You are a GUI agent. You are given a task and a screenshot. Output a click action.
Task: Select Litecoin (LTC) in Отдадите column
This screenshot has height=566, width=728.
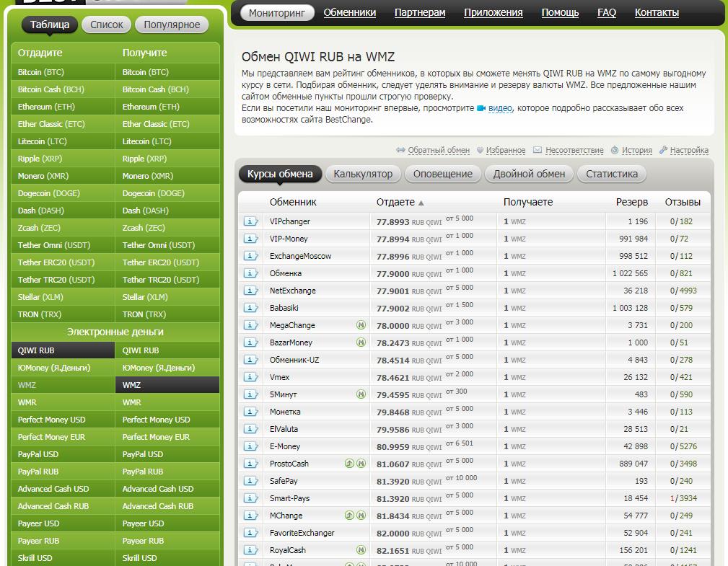[x=63, y=141]
